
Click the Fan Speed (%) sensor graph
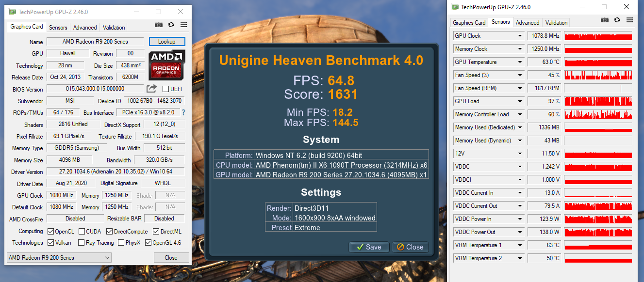[598, 75]
